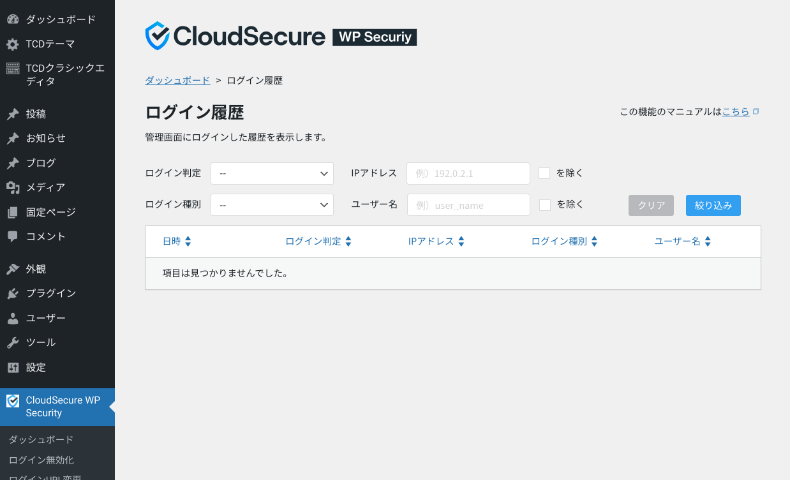
Task: Click the 投稿 pin icon
Action: (x=13, y=114)
